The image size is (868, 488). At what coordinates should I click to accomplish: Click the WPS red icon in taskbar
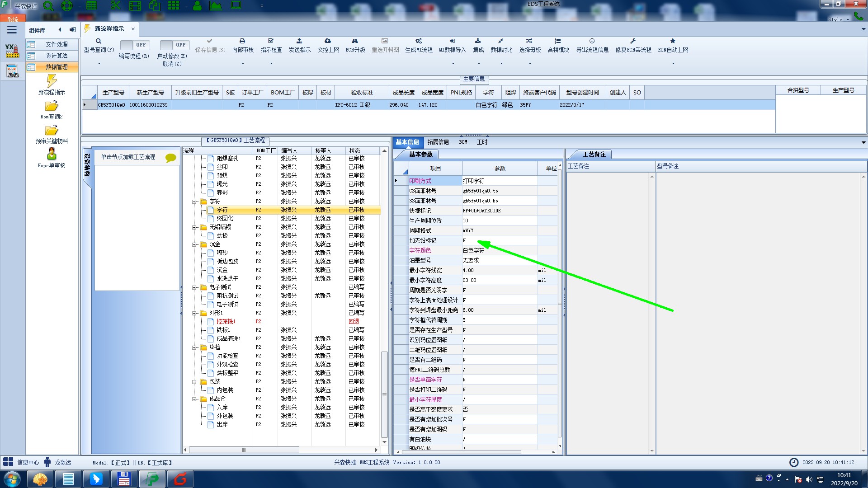tap(180, 479)
